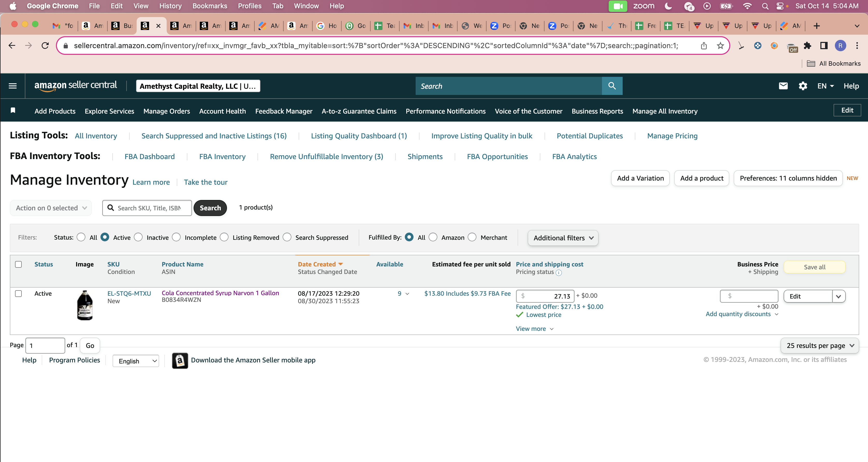Open the Seller Central hamburger menu
868x462 pixels.
click(x=12, y=86)
